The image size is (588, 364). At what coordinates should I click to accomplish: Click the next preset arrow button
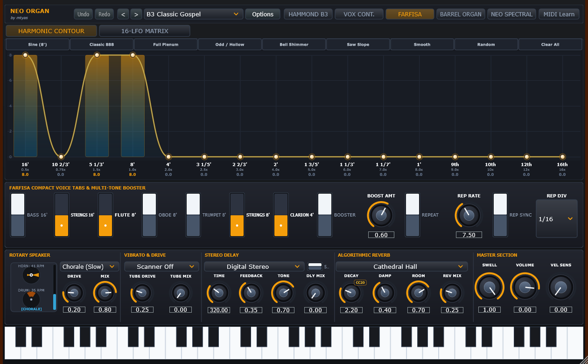[x=136, y=14]
